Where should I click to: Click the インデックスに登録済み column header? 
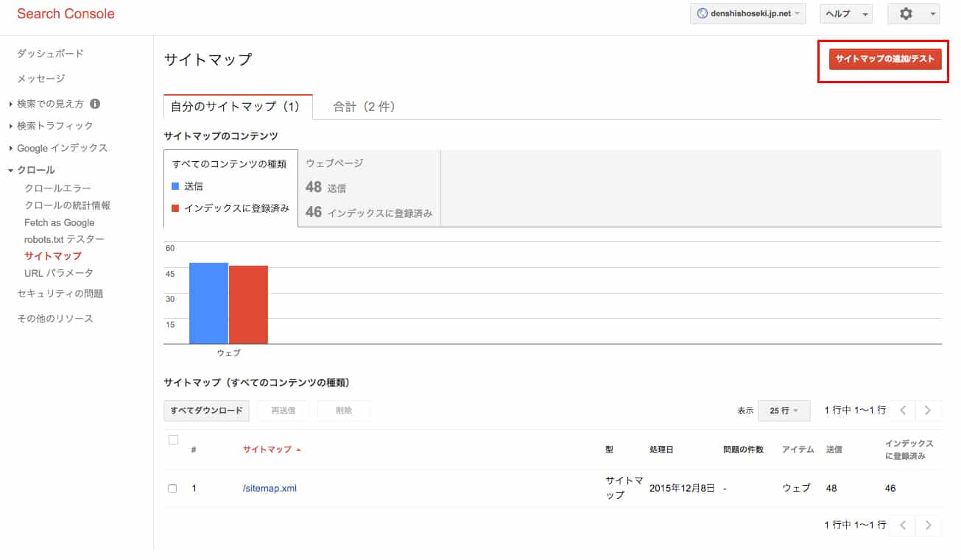click(x=909, y=450)
